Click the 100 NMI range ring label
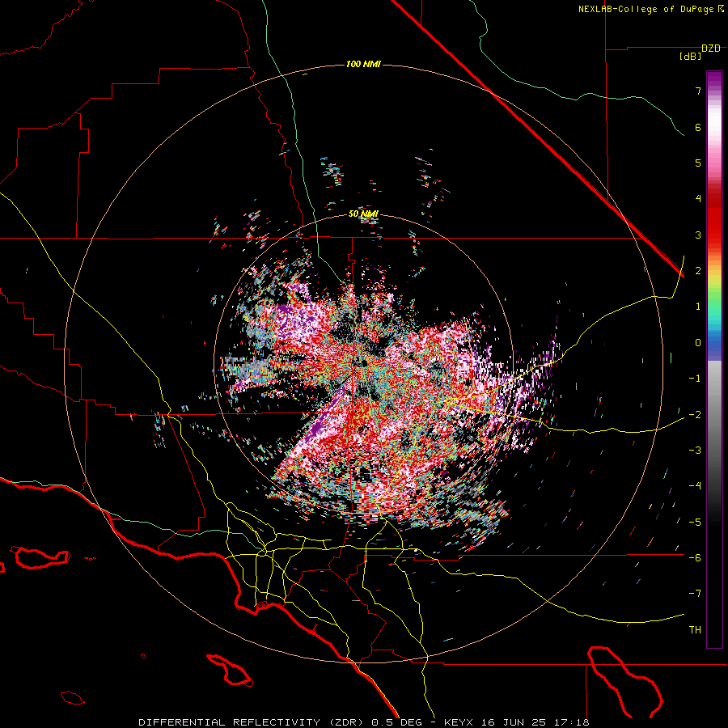This screenshot has height=728, width=728. [363, 64]
